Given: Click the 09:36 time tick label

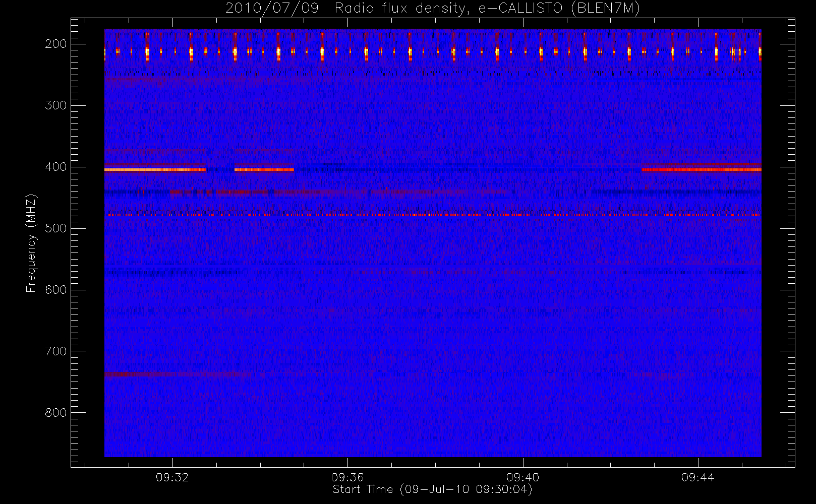Looking at the screenshot, I should click(347, 477).
